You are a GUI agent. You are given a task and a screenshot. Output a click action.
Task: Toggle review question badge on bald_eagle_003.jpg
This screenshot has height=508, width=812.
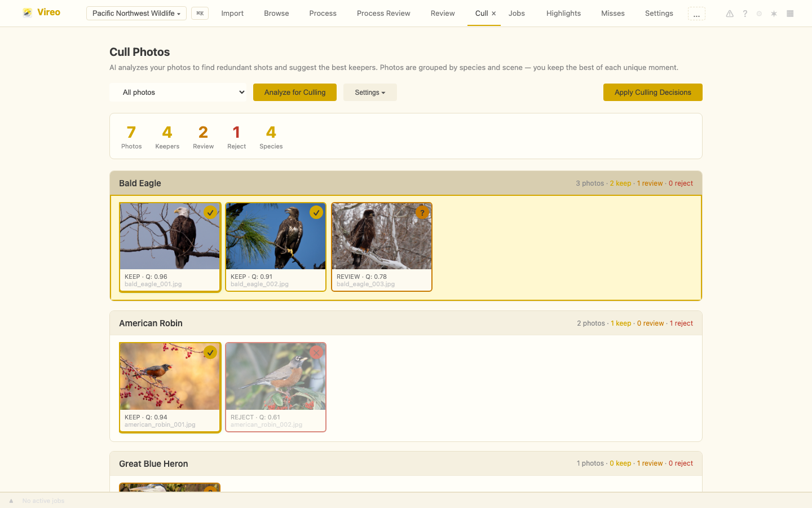click(422, 212)
